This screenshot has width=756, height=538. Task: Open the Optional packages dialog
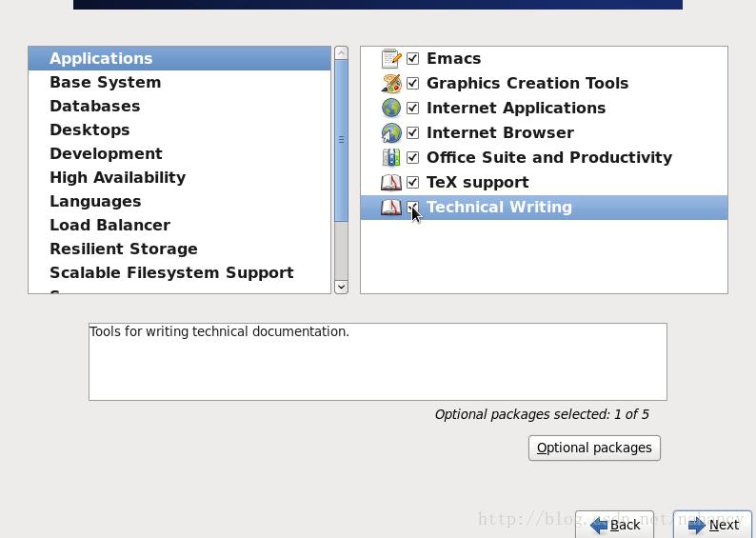[x=594, y=448]
